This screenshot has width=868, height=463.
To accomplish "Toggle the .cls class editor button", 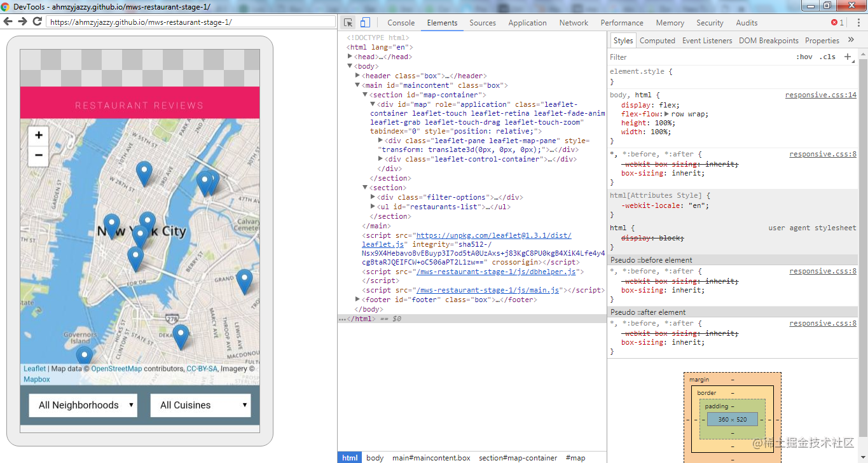I will coord(827,57).
